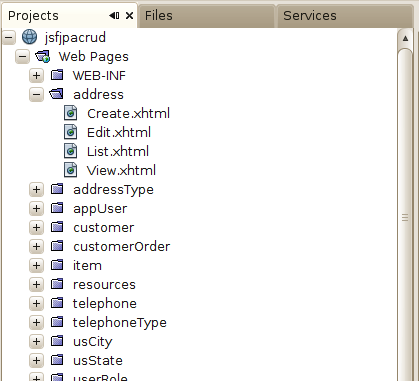Image resolution: width=419 pixels, height=381 pixels.
Task: Expand the appUser folder
Action: pyautogui.click(x=36, y=208)
